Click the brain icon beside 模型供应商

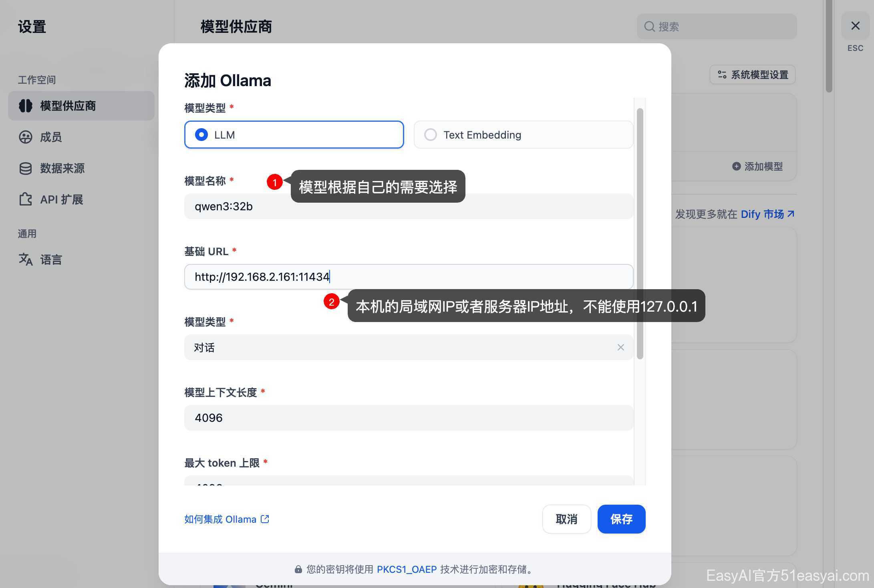point(26,106)
